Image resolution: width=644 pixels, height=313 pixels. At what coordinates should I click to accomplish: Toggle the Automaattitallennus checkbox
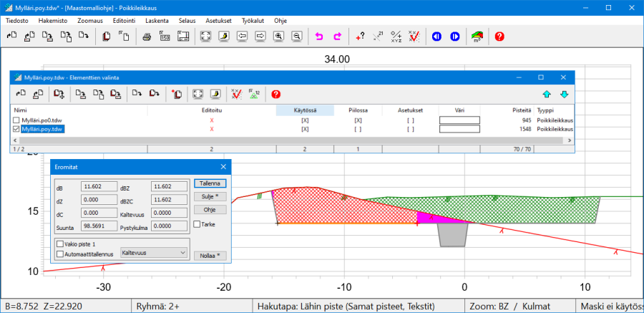point(60,253)
